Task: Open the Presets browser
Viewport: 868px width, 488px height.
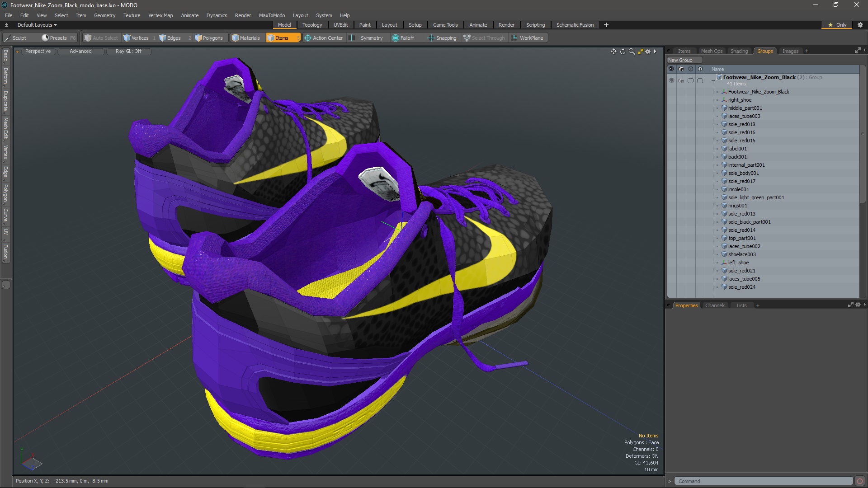Action: pyautogui.click(x=58, y=38)
